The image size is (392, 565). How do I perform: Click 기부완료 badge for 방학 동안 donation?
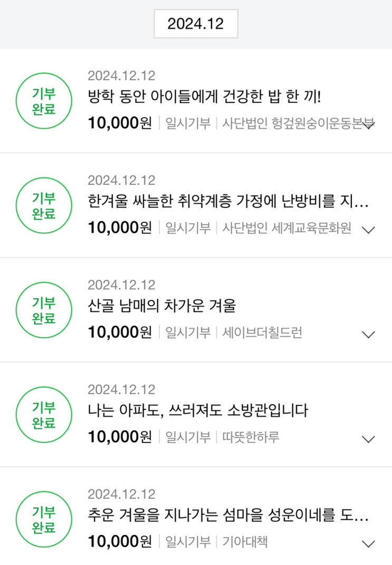coord(44,101)
